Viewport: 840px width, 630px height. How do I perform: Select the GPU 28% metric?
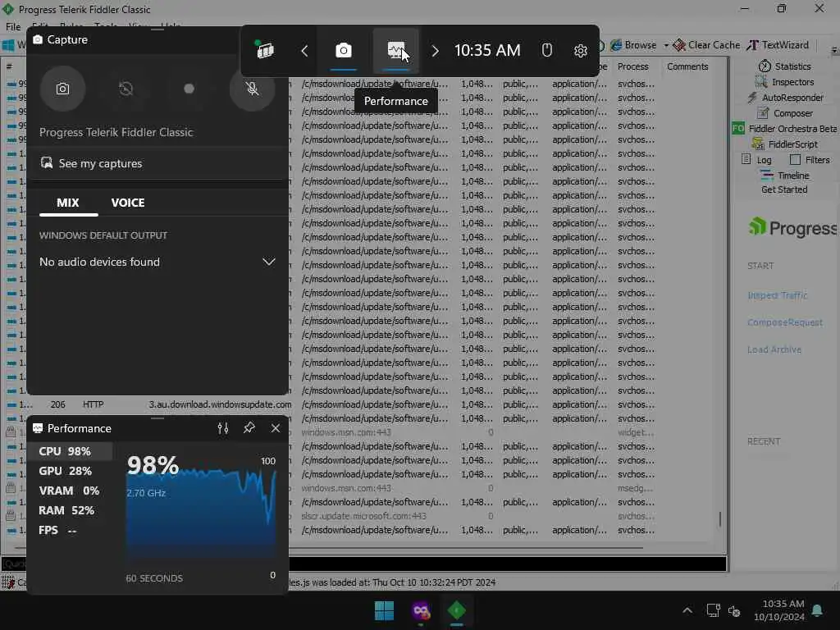tap(70, 471)
